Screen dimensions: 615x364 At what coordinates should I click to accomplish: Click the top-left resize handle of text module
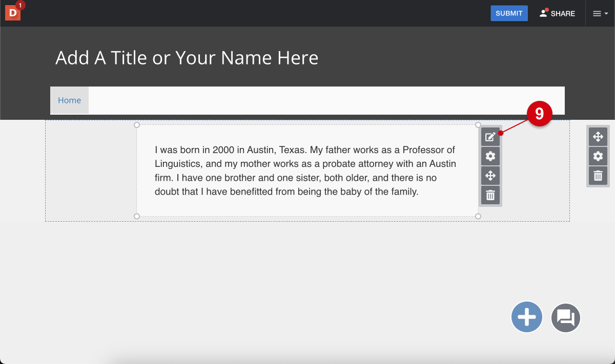pyautogui.click(x=137, y=125)
